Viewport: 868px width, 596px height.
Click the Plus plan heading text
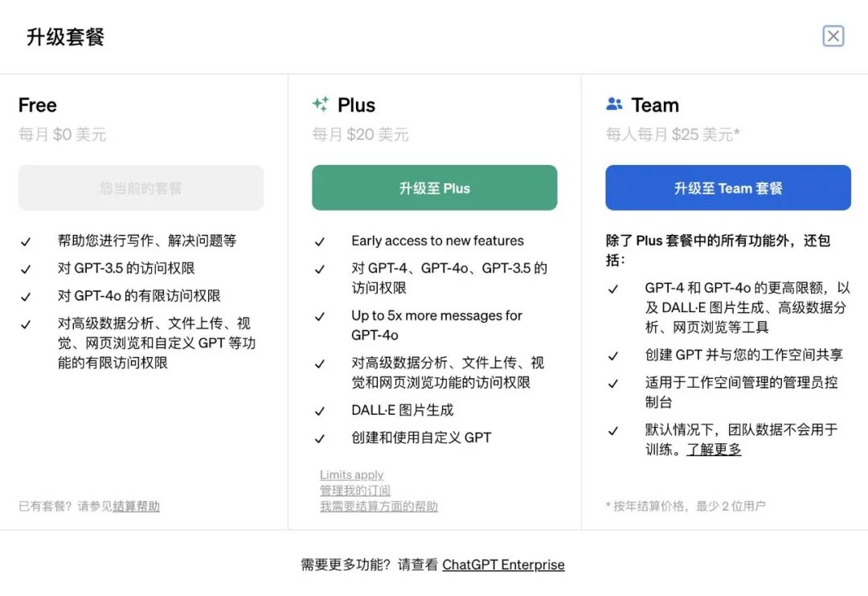(357, 105)
